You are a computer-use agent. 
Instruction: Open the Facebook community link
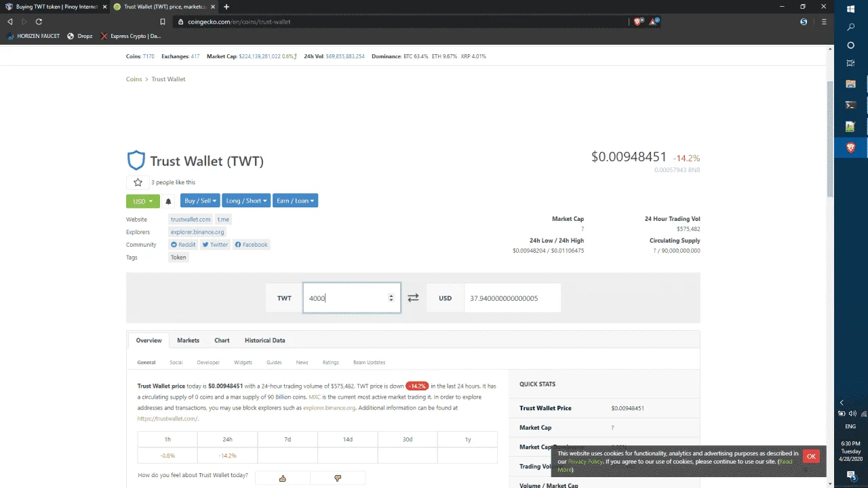[251, 245]
